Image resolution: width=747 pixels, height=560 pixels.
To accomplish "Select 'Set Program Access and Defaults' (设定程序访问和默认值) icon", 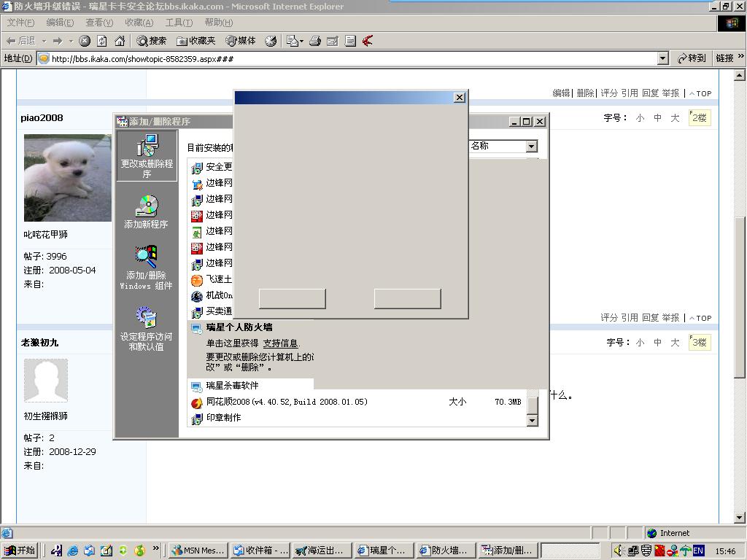I will (x=146, y=329).
